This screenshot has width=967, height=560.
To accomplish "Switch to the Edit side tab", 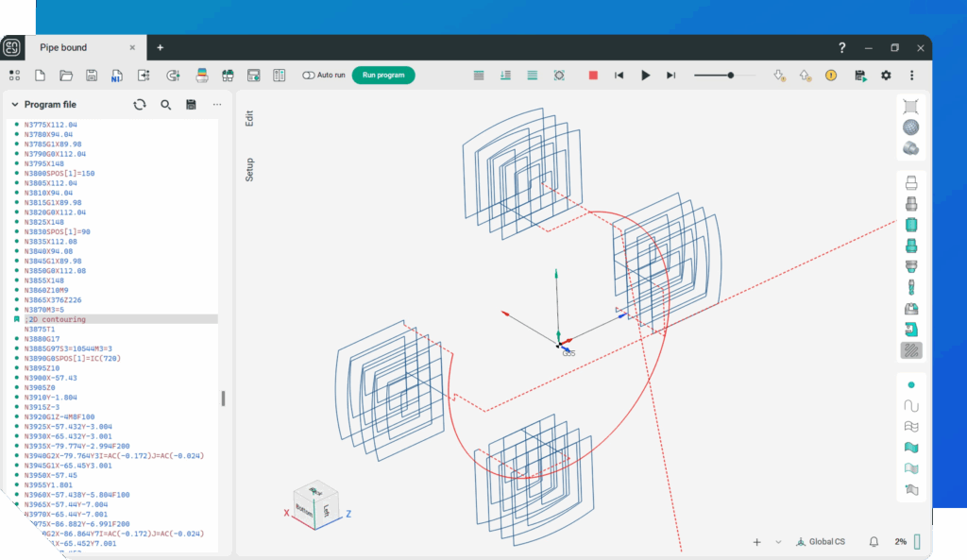I will (x=250, y=118).
